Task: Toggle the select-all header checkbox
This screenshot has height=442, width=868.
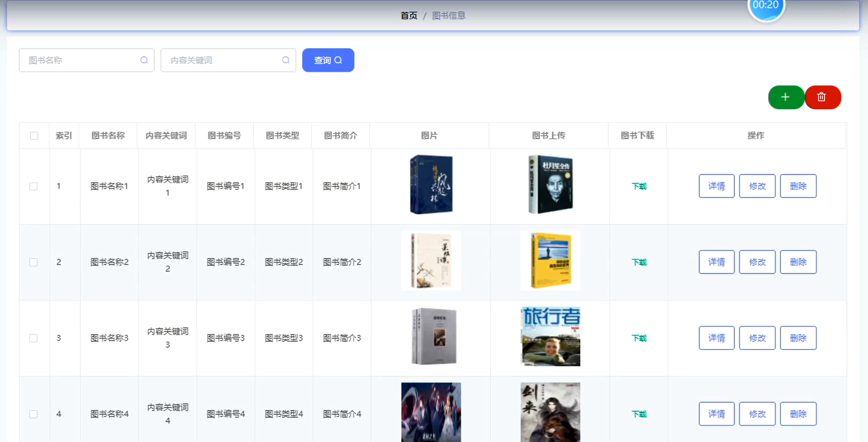Action: tap(34, 135)
